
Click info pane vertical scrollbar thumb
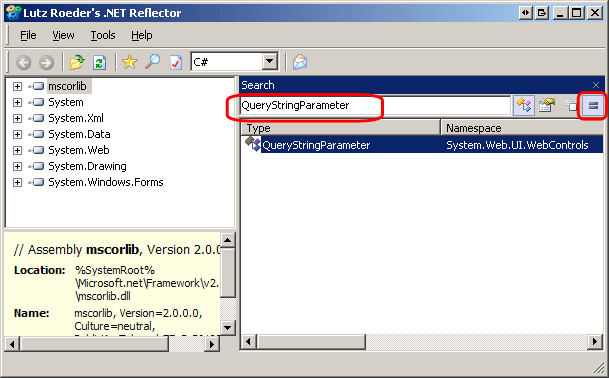pos(228,272)
